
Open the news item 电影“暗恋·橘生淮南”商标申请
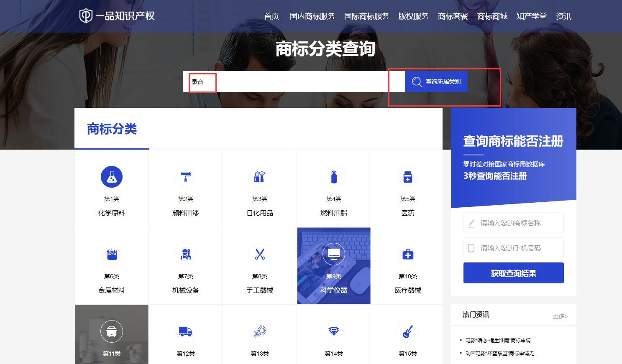(500, 341)
